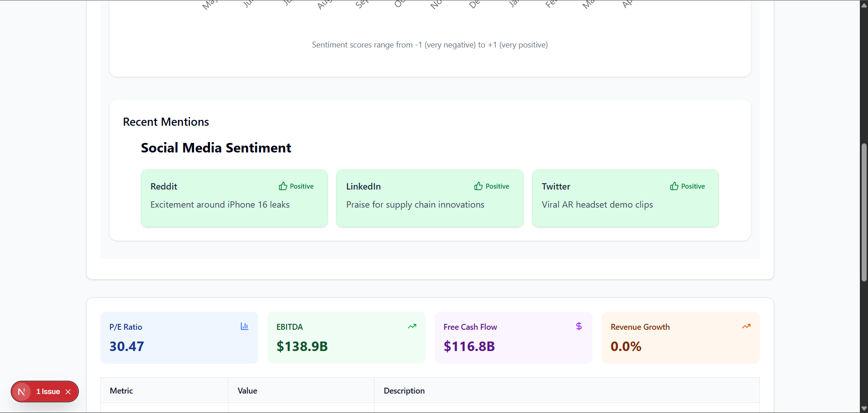Click the scrollbar down arrow

[x=864, y=408]
